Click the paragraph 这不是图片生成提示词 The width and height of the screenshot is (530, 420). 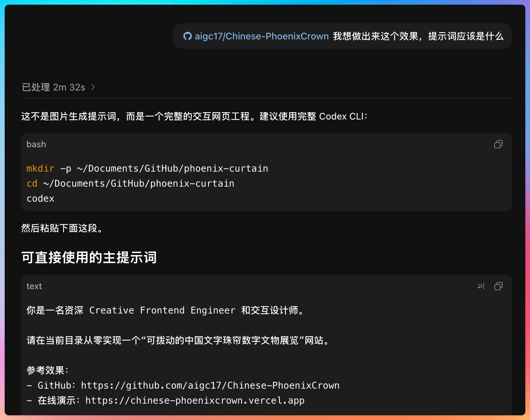(194, 116)
